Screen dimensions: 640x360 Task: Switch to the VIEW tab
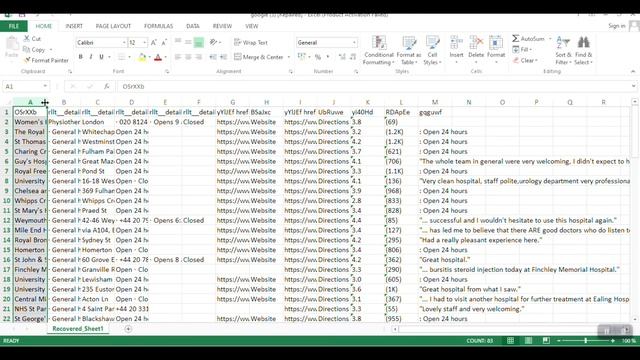[x=251, y=26]
